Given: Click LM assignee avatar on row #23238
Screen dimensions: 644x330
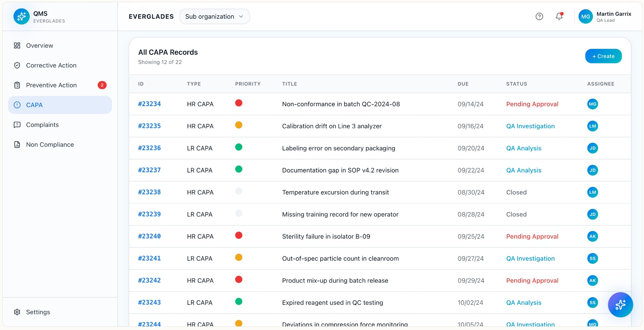Looking at the screenshot, I should coord(592,192).
